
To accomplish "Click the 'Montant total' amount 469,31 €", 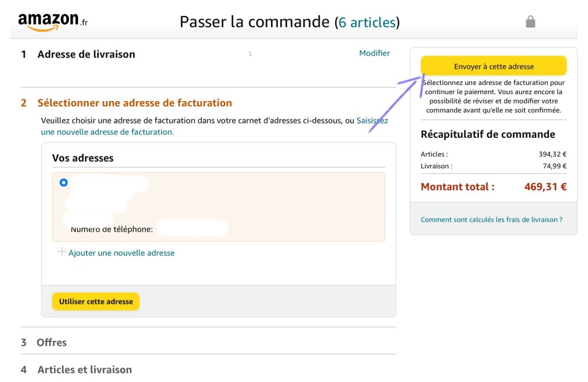I will tap(545, 187).
